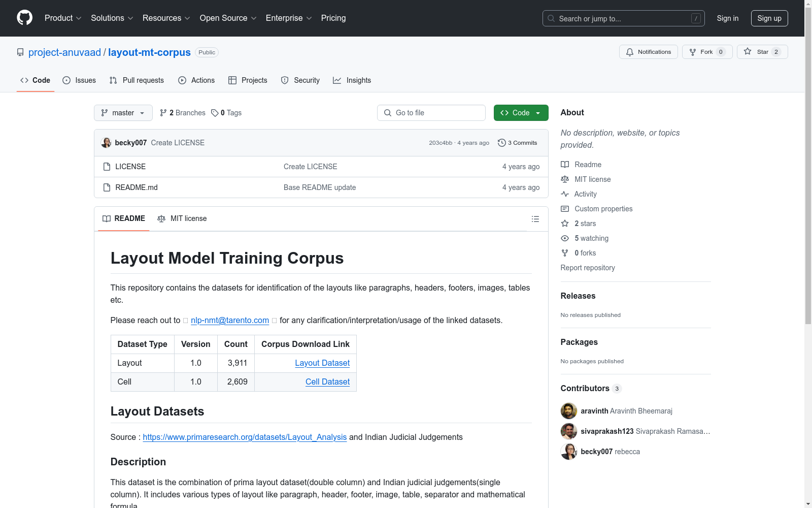Expand the Enterprise menu
This screenshot has width=812, height=508.
point(289,18)
